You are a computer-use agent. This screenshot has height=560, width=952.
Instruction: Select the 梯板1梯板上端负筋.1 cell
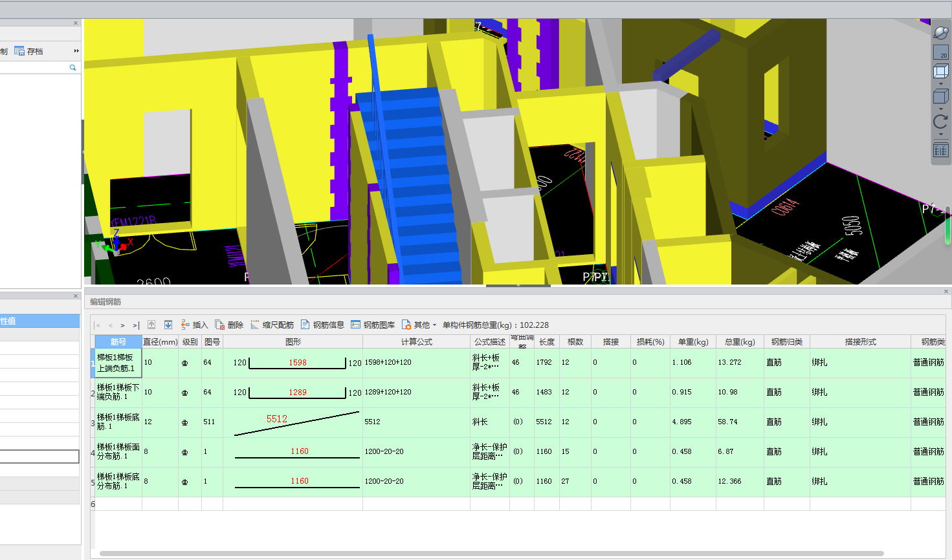coord(118,363)
